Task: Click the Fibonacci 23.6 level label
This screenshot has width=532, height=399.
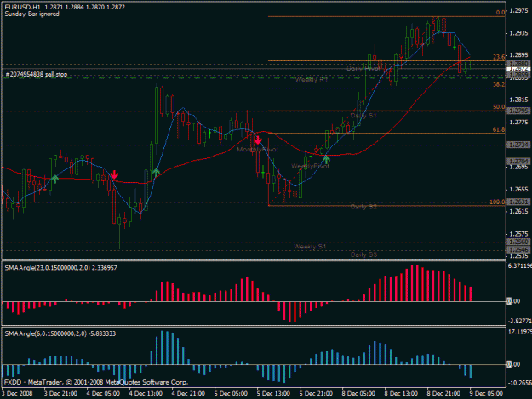Action: (x=499, y=57)
